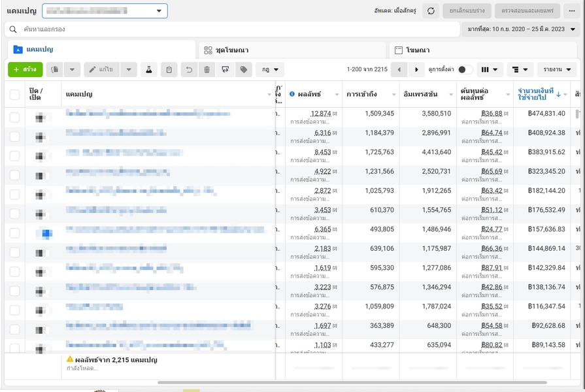
Task: Open the three-dot more options menu
Action: [x=572, y=11]
